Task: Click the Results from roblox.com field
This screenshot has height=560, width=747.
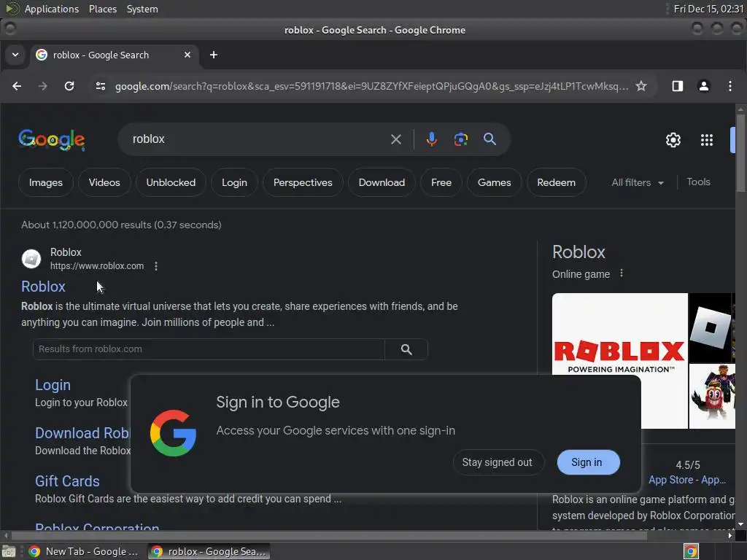Action: point(209,349)
